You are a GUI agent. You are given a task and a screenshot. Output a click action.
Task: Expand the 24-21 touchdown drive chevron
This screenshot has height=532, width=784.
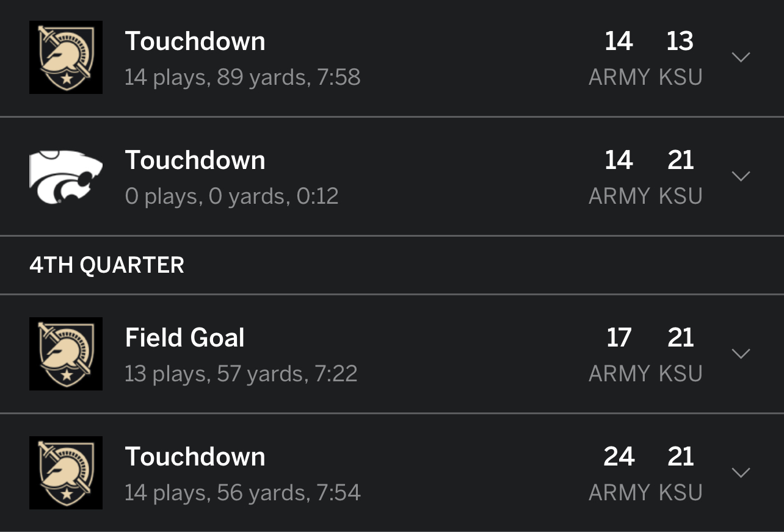(x=741, y=473)
